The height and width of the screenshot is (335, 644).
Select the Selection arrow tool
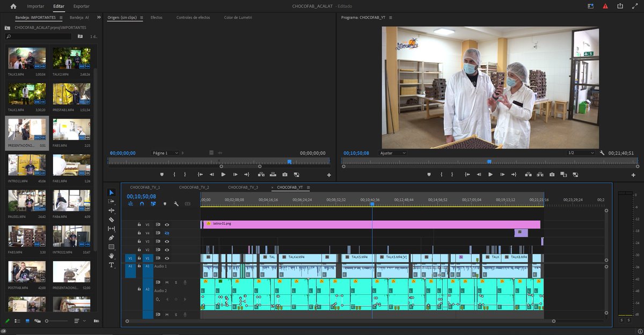[112, 192]
